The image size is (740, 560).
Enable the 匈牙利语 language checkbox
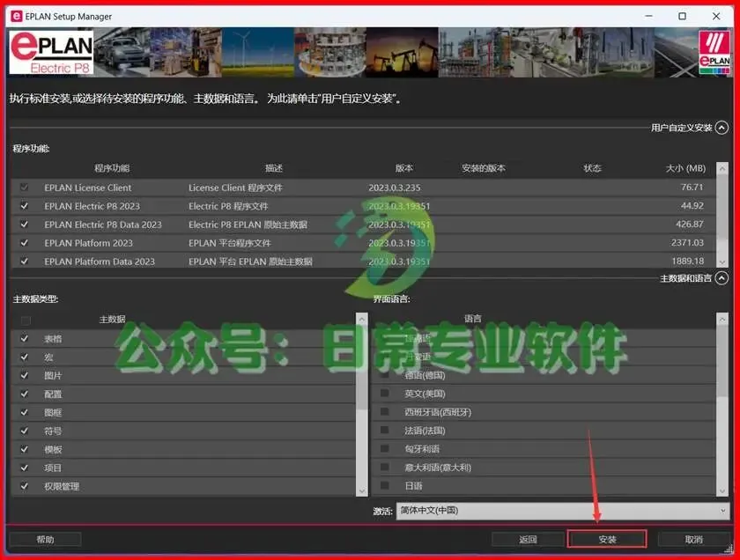385,448
